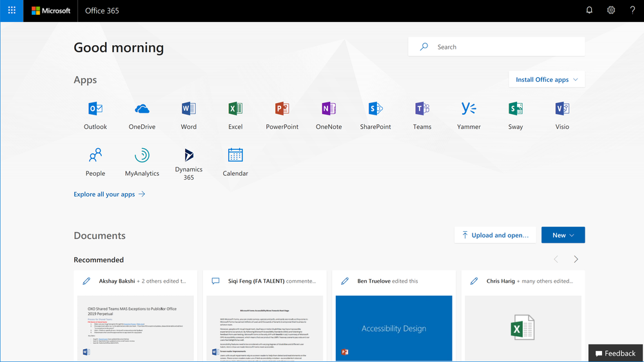Image resolution: width=644 pixels, height=362 pixels.
Task: Open Siqi Feng's commented document thumbnail
Action: point(264,328)
